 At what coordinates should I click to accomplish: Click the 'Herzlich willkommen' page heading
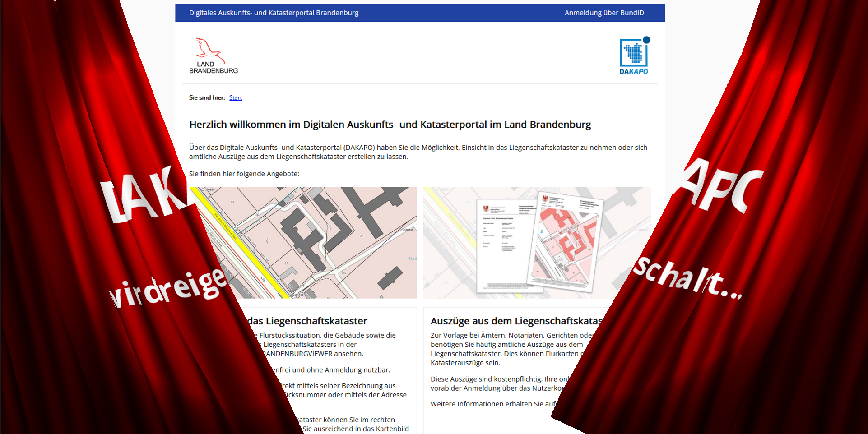click(390, 125)
